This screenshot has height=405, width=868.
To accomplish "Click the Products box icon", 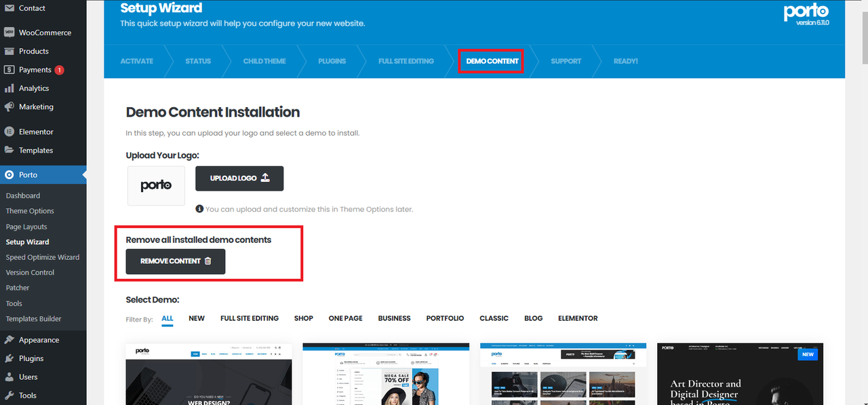I will (x=9, y=51).
